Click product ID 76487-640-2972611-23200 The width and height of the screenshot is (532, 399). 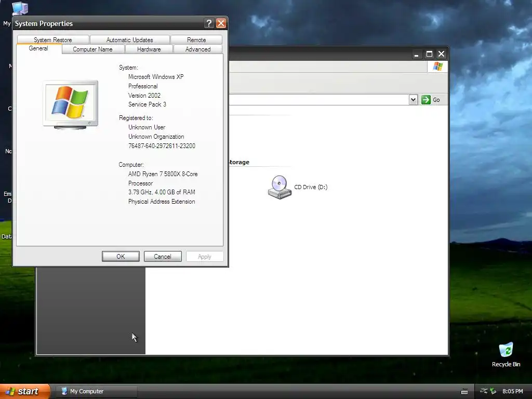162,146
